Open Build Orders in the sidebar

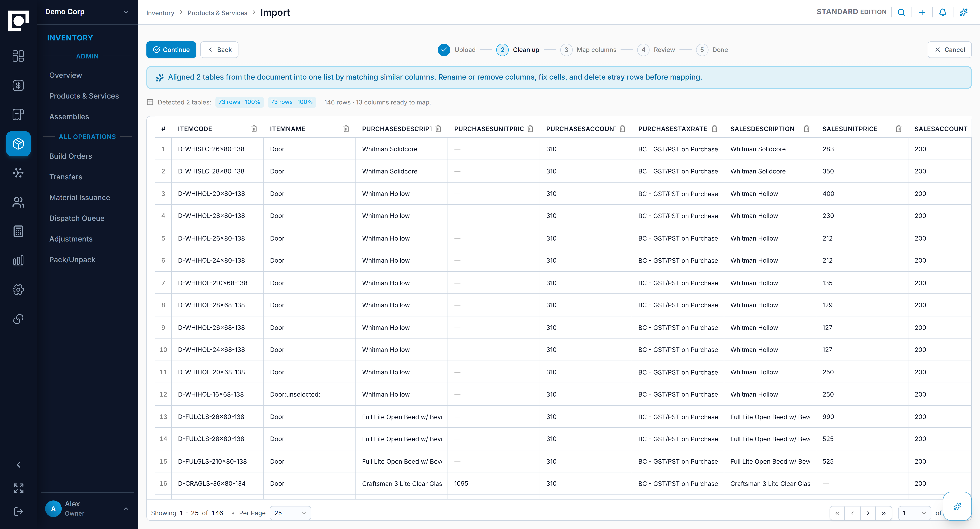(71, 156)
